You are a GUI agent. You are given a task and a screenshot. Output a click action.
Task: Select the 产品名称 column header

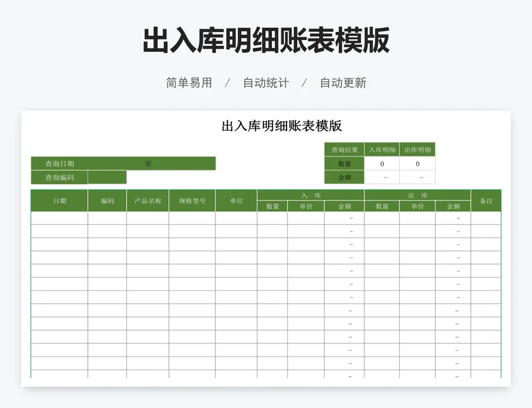[148, 200]
